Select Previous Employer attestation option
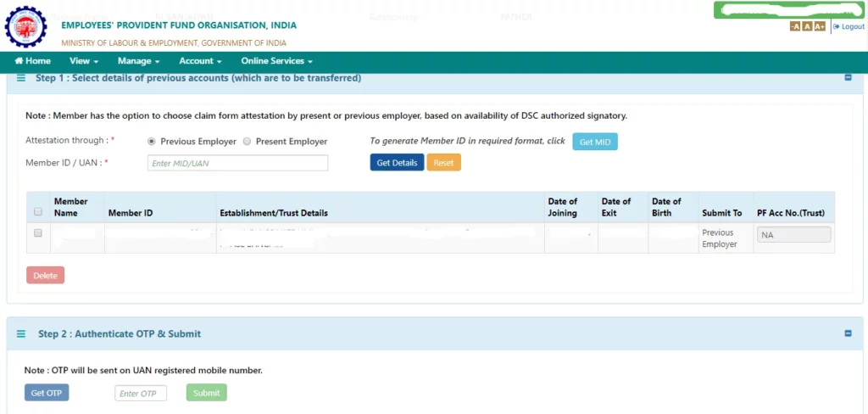The height and width of the screenshot is (414, 868). (x=152, y=142)
